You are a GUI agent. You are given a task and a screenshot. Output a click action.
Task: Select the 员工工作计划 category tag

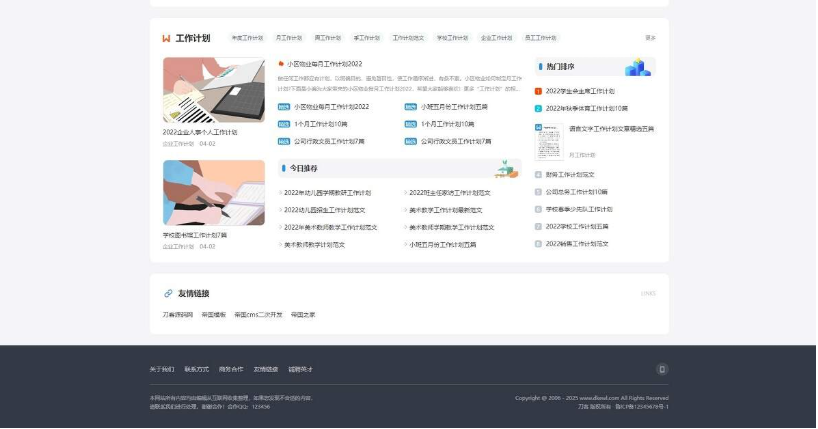[x=540, y=38]
